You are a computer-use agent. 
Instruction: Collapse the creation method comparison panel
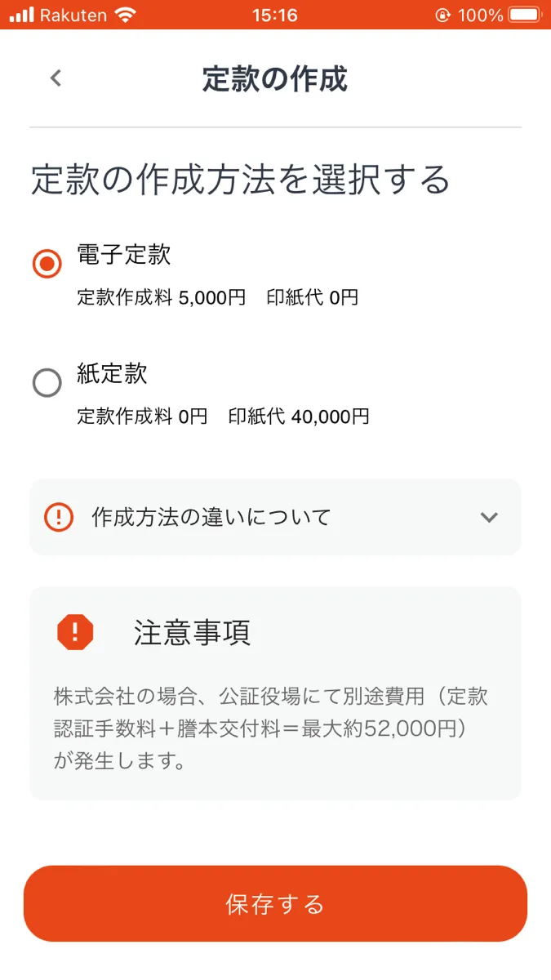pyautogui.click(x=275, y=517)
